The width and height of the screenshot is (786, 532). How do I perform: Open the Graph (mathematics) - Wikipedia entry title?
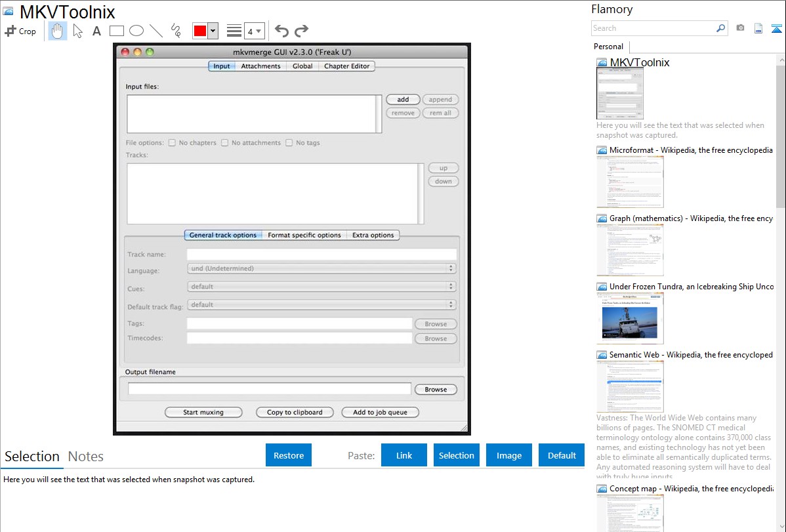691,218
